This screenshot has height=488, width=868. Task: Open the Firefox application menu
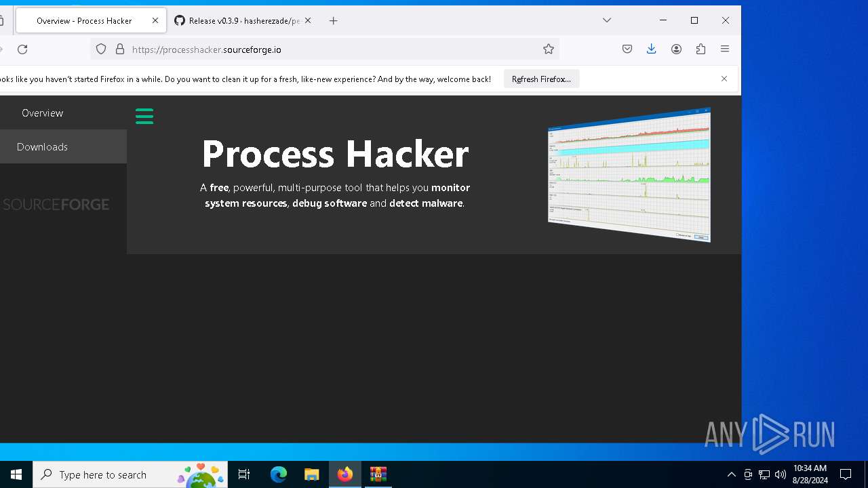click(725, 49)
